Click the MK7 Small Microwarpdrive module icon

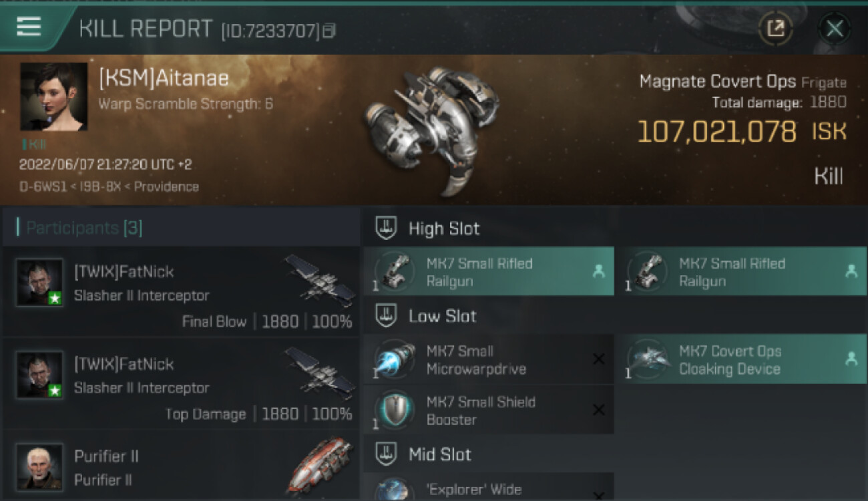coord(395,359)
